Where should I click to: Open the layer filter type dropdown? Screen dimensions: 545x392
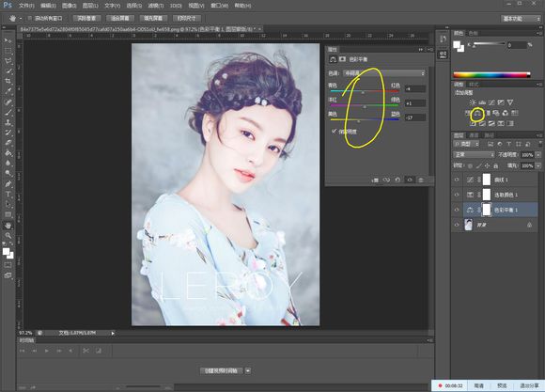[x=466, y=144]
